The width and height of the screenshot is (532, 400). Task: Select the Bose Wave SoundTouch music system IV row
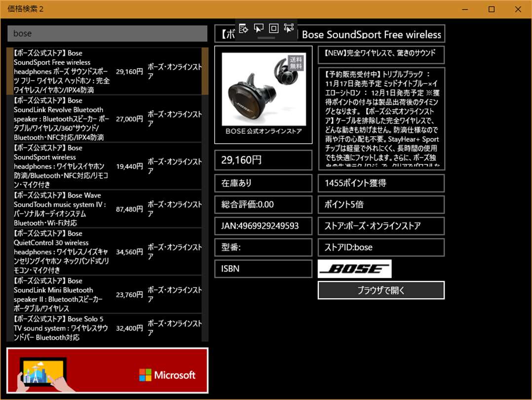pyautogui.click(x=107, y=209)
